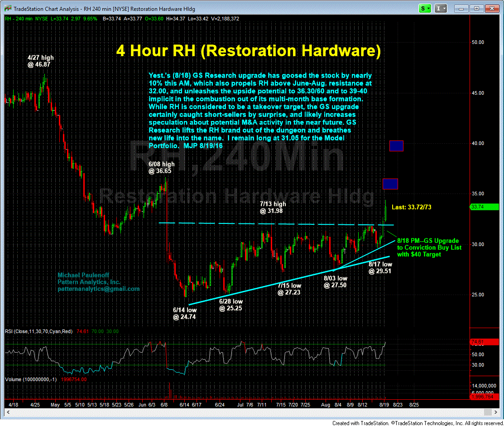Click the 'V=2,188,372' status value

(x=225, y=19)
